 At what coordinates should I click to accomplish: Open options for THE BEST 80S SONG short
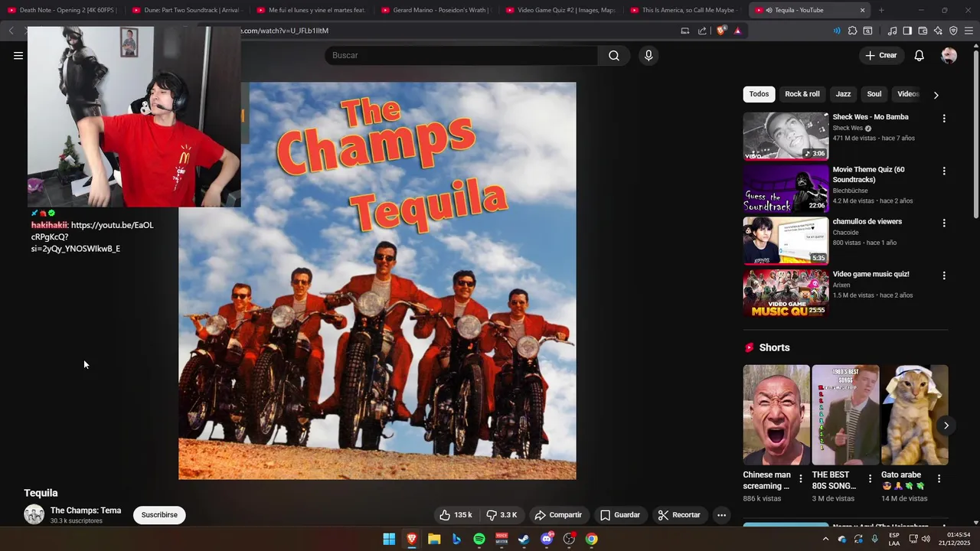(870, 478)
